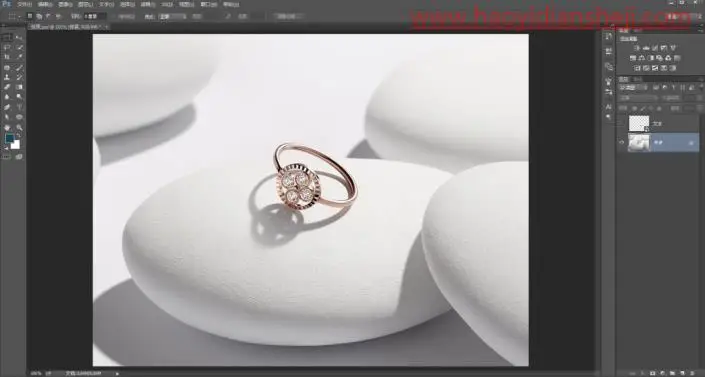Open the marquee Style dropdown
This screenshot has height=377, width=705.
(x=173, y=16)
